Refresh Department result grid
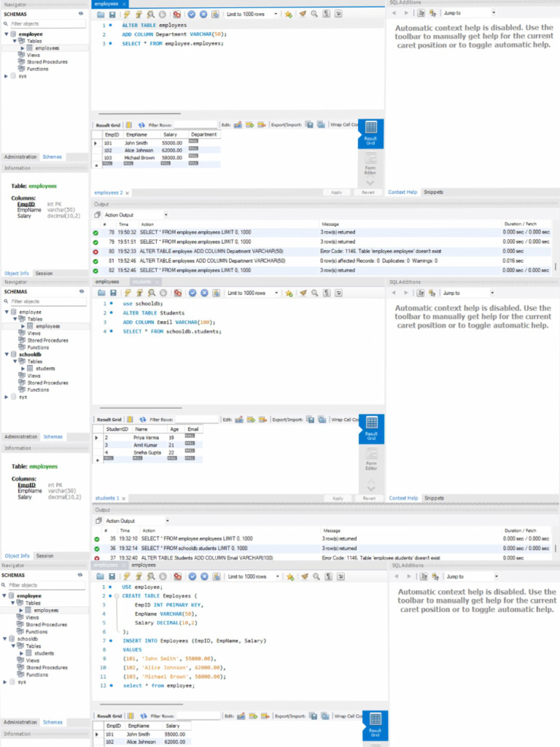The height and width of the screenshot is (747, 560). [x=141, y=125]
